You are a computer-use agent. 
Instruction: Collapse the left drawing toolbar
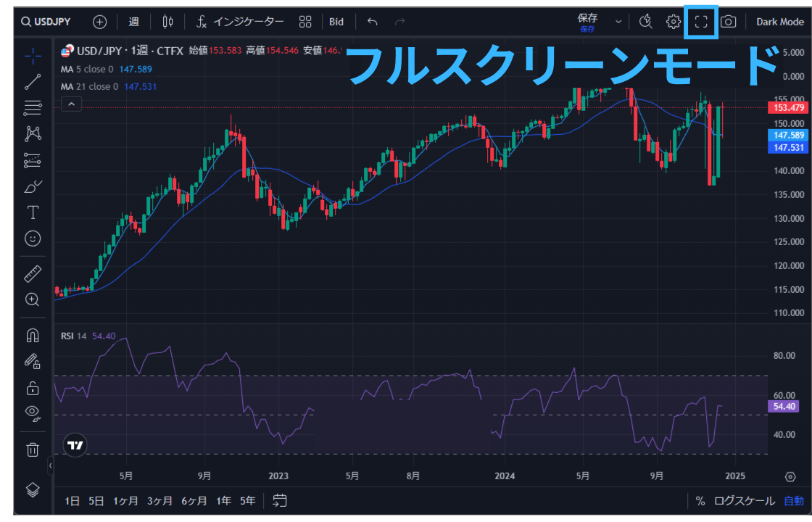tap(50, 465)
